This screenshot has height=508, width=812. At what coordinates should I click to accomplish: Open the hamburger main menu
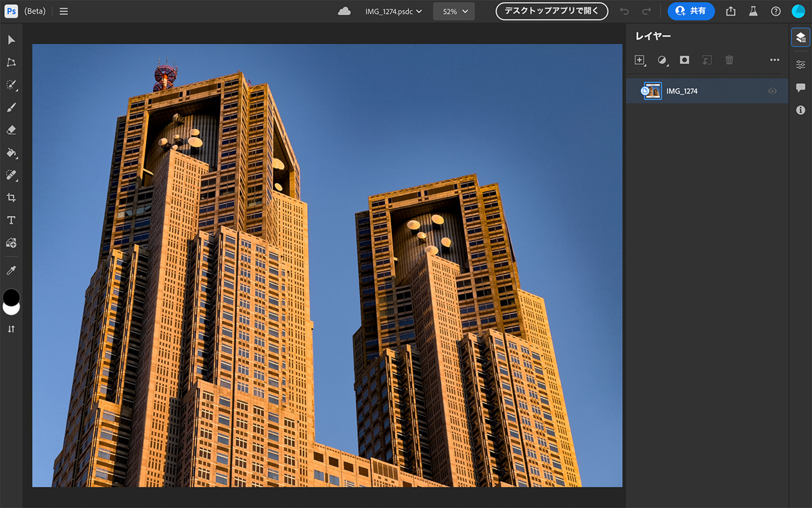pos(64,12)
